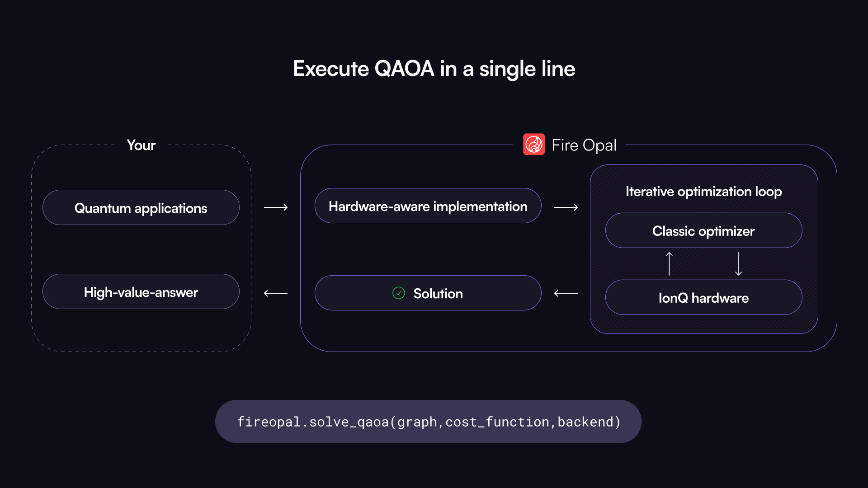Click the red Fire Opal logo icon
This screenshot has width=868, height=488.
(534, 145)
